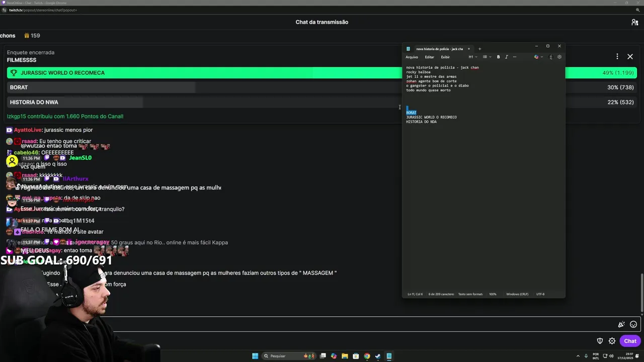
Task: Click the 159 channel points counter
Action: [x=32, y=36]
